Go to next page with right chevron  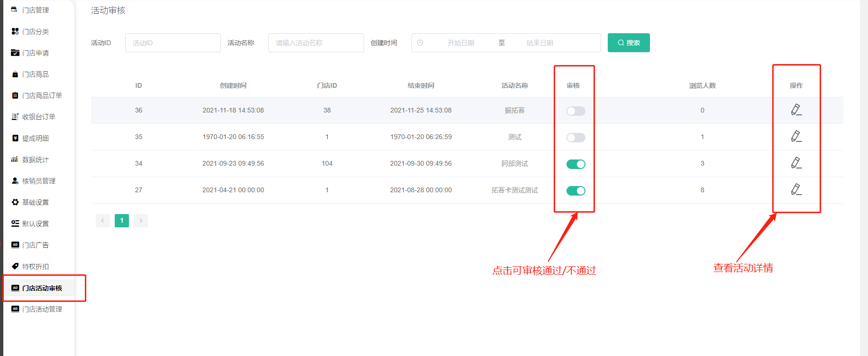(x=141, y=221)
